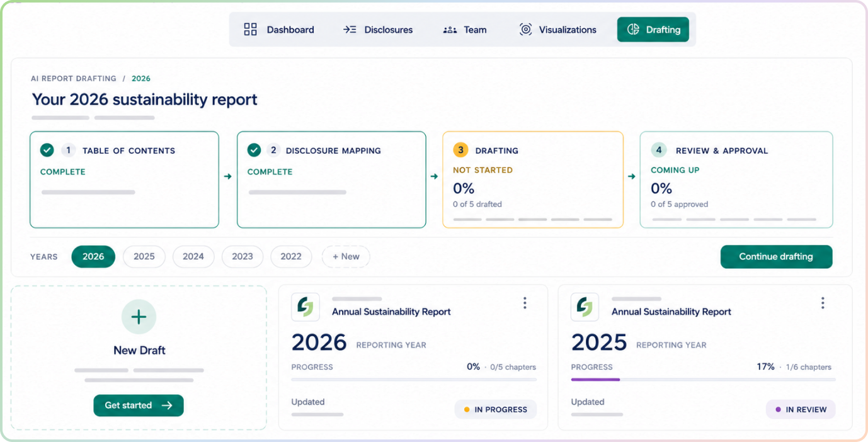Select the 2024 year pill
868x442 pixels.
[x=193, y=256]
